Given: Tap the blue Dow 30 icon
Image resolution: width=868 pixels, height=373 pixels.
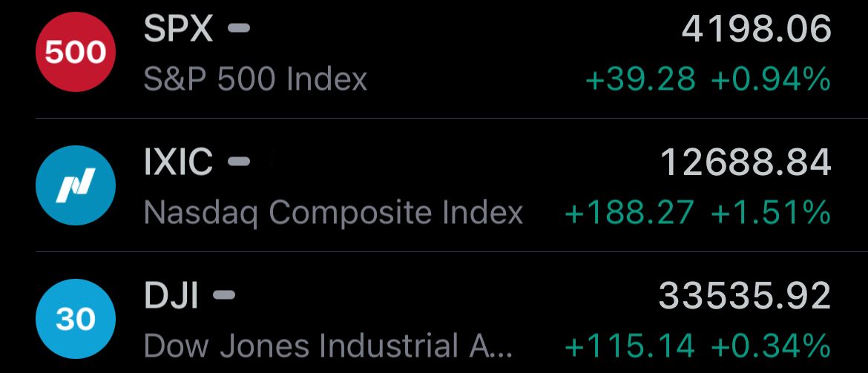Looking at the screenshot, I should click(75, 319).
